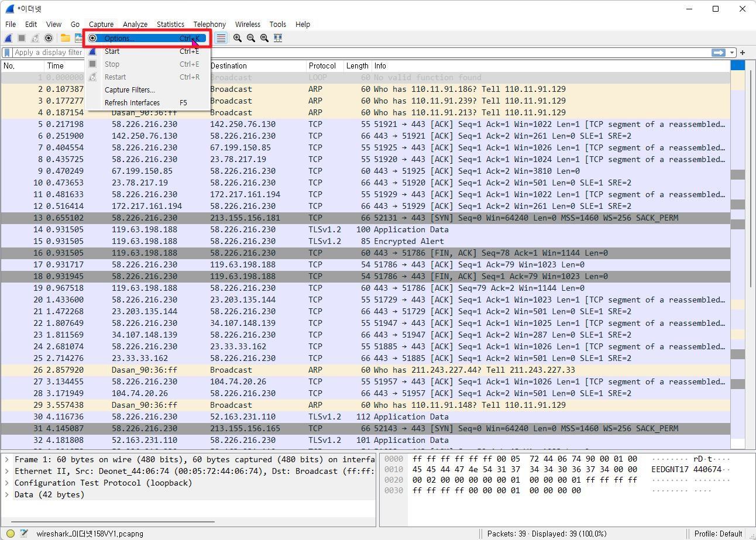This screenshot has height=540, width=756.
Task: Open the View menu
Action: 54,24
